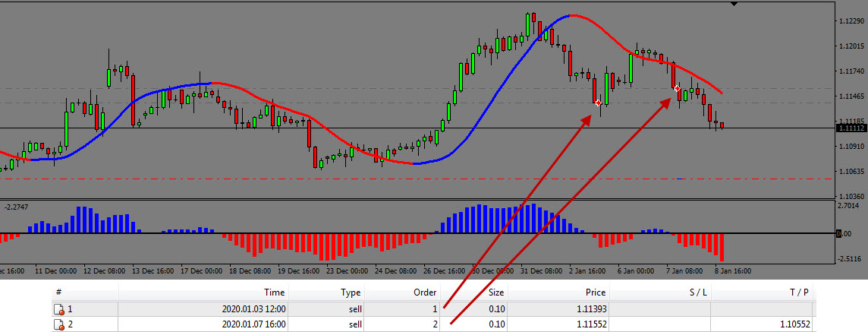This screenshot has height=332, width=868.
Task: Click the -2.2747 indicator value label
Action: point(17,207)
